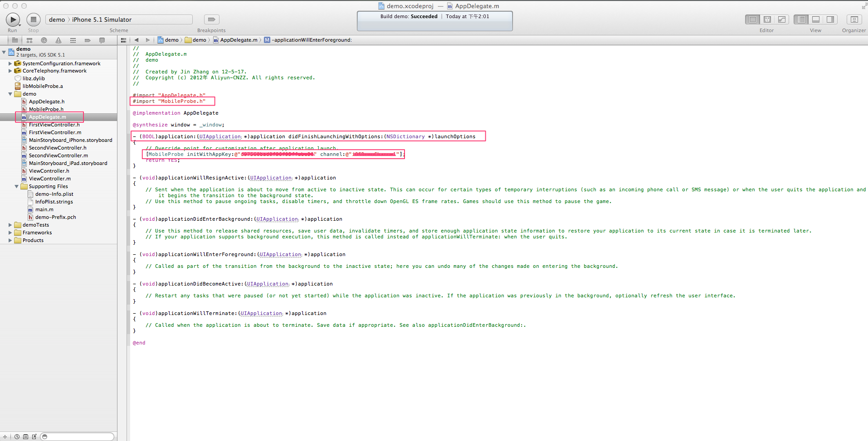Show the utilities panel on the right
This screenshot has width=868, height=441.
point(830,19)
